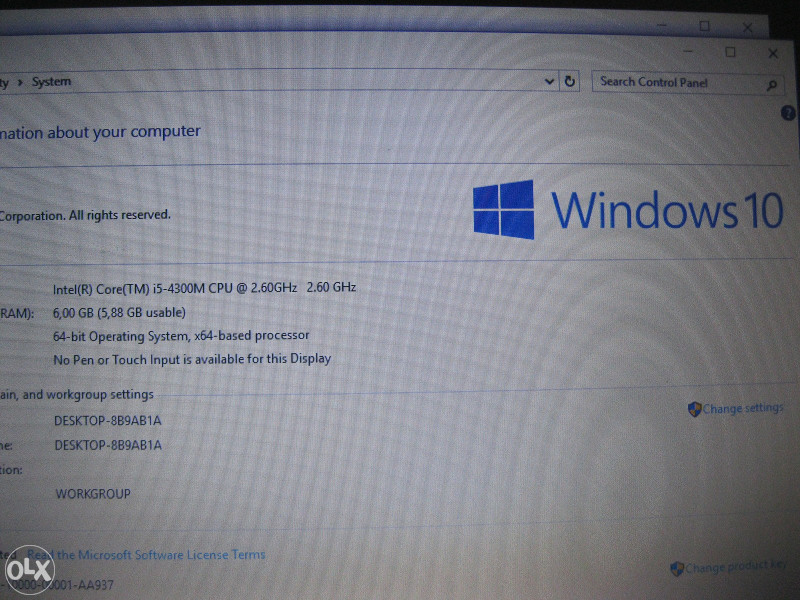The height and width of the screenshot is (600, 800).
Task: Select the System breadcrumb in the address bar
Action: click(x=52, y=82)
